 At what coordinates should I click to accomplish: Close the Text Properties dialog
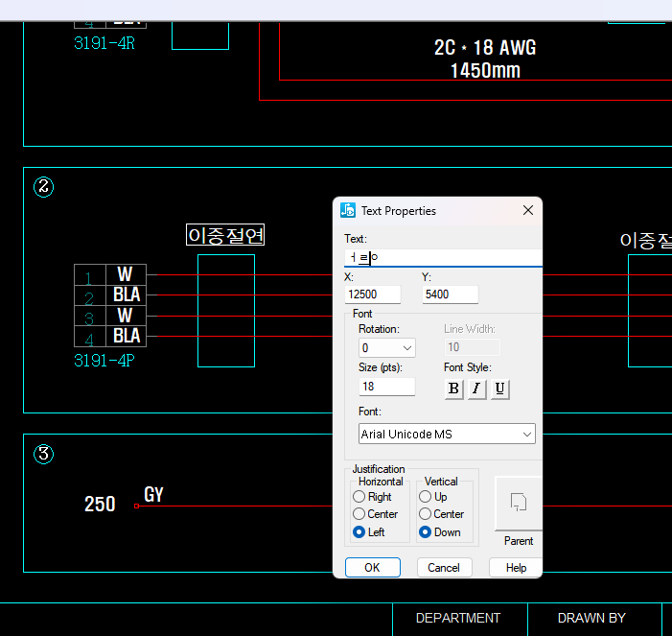(x=528, y=210)
